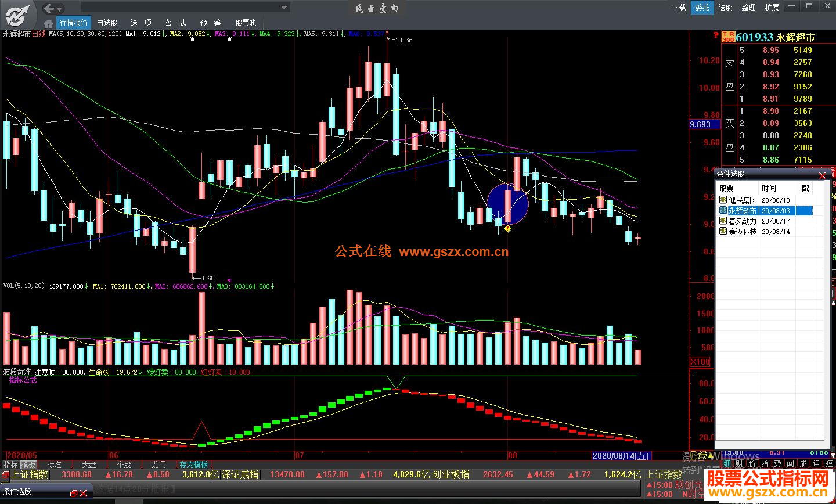The width and height of the screenshot is (836, 504).
Task: Close the 条件选股 results panel
Action: pos(822,175)
